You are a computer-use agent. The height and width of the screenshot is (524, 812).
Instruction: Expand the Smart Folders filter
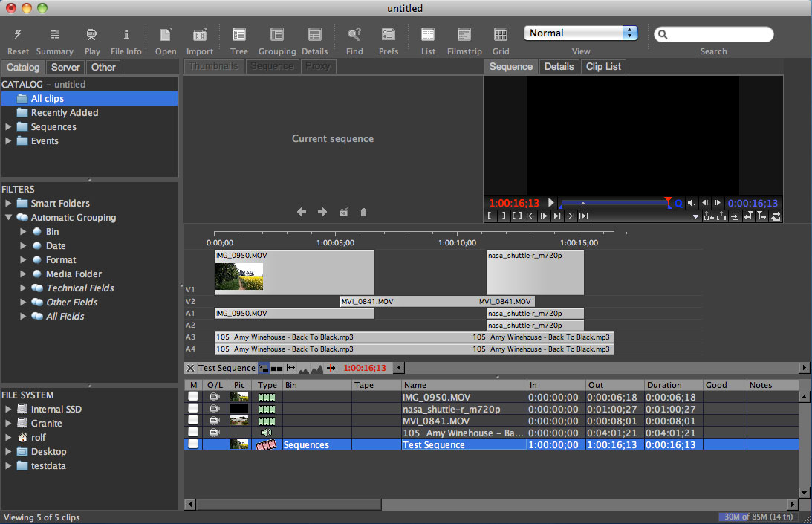tap(8, 203)
